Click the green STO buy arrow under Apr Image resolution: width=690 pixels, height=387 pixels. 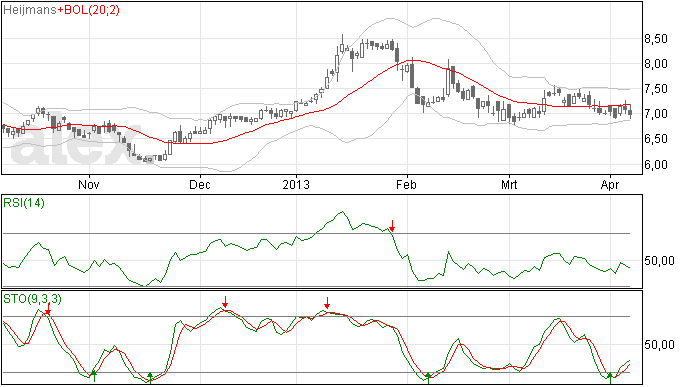[610, 378]
